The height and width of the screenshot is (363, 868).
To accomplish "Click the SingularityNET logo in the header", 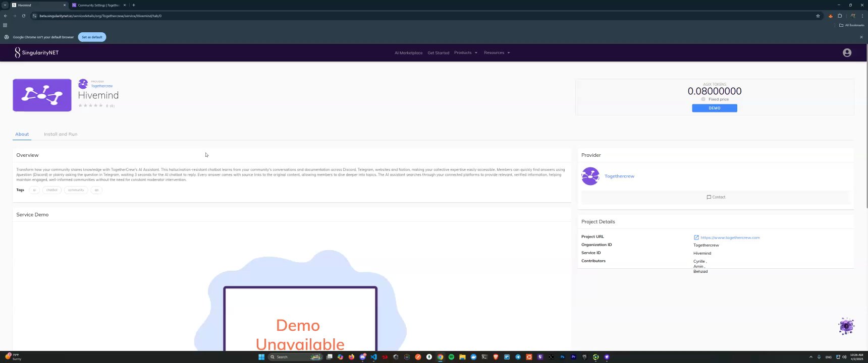I will [37, 52].
